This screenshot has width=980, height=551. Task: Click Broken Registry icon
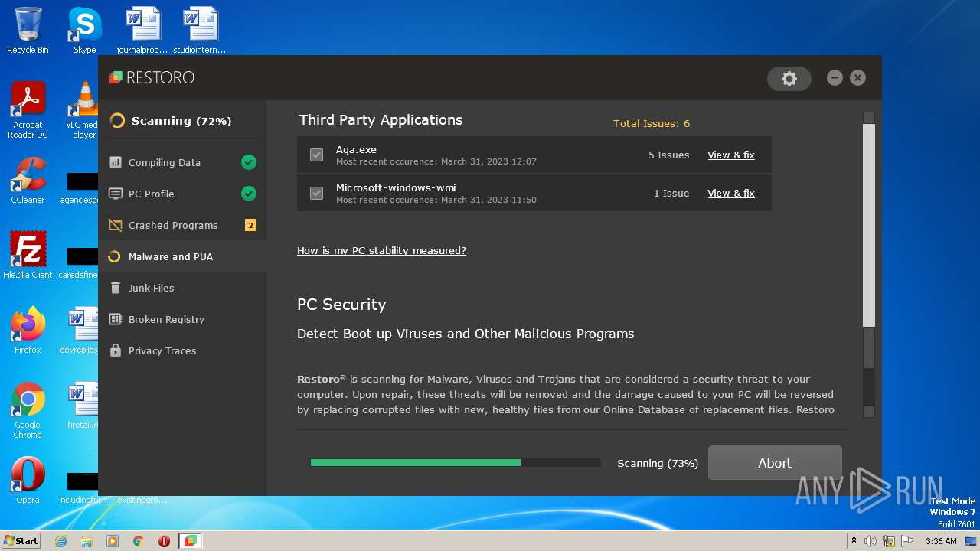coord(116,319)
